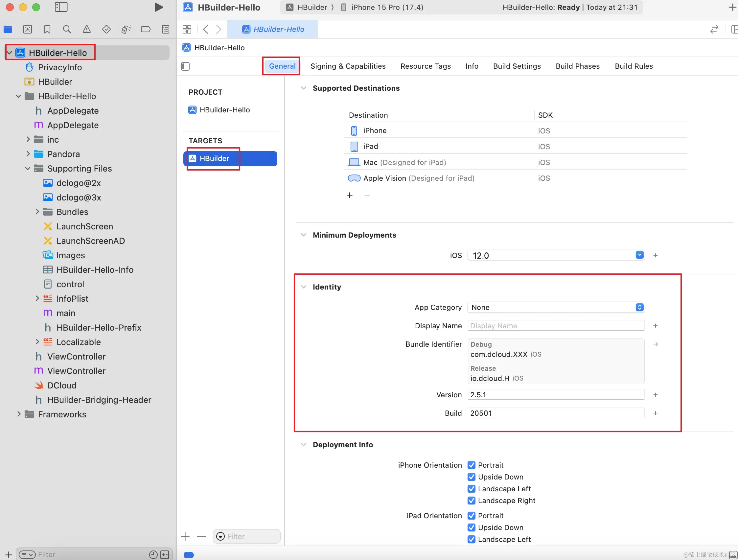Open the Issue navigator warning icon
Image resolution: width=738 pixels, height=560 pixels.
86,29
